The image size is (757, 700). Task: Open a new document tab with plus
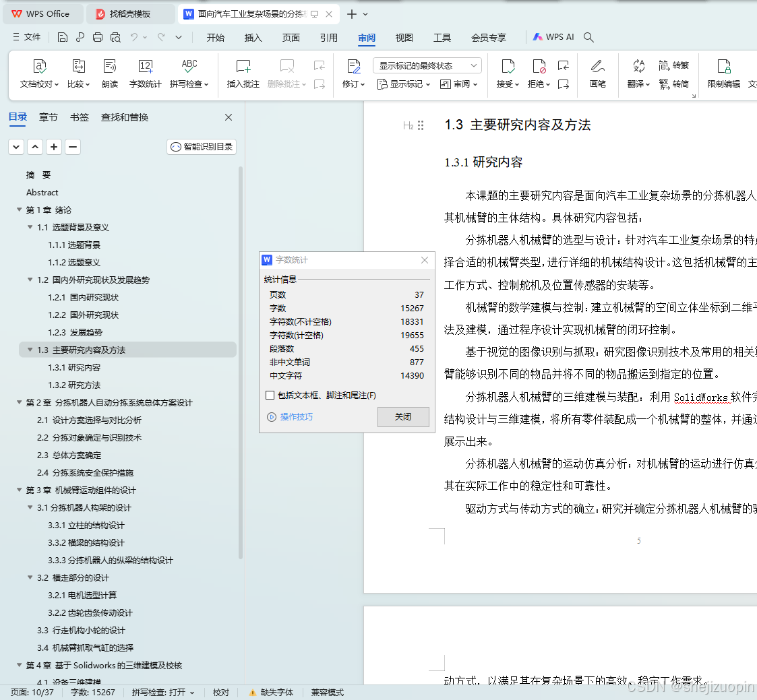352,14
